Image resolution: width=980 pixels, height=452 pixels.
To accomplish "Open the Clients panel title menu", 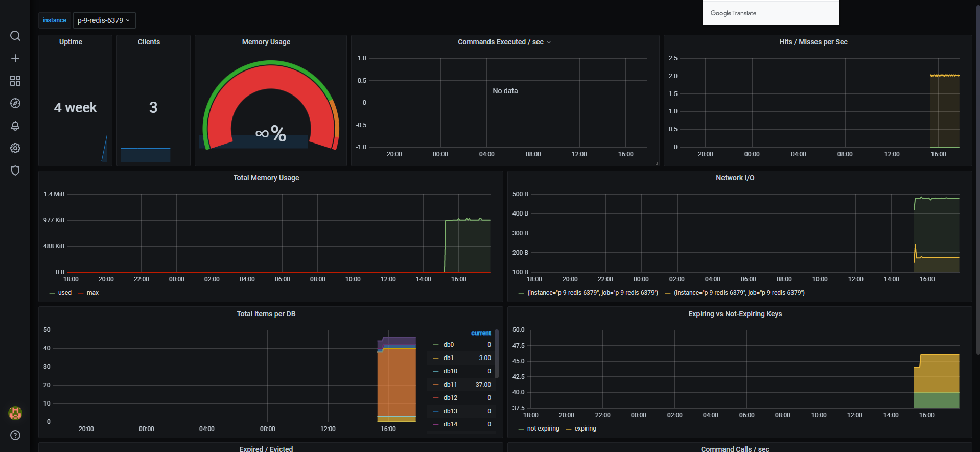I will point(149,42).
